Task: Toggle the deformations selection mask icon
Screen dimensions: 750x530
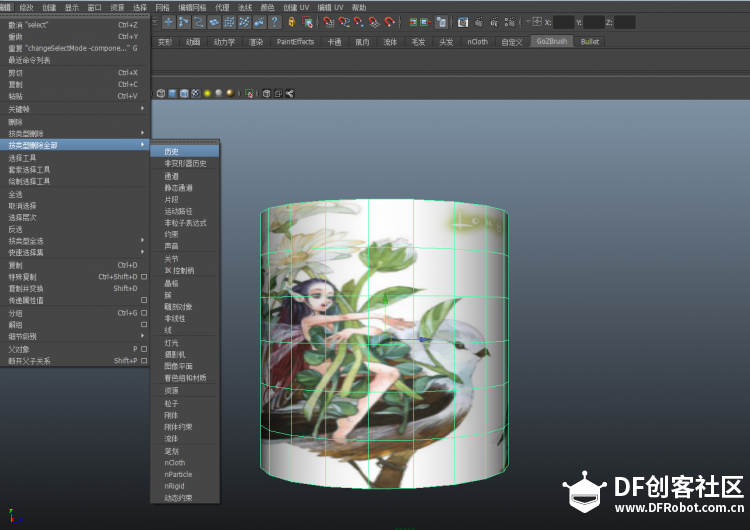Action: pyautogui.click(x=229, y=22)
